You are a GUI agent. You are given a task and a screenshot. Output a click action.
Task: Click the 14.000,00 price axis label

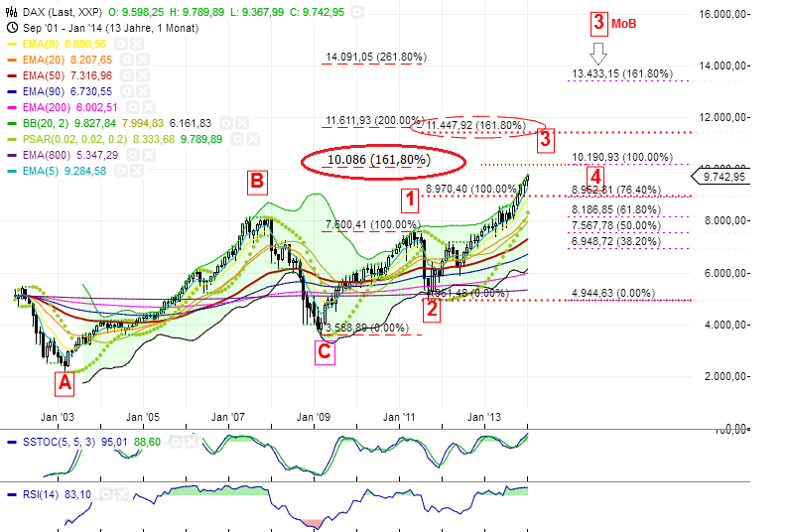pos(724,66)
